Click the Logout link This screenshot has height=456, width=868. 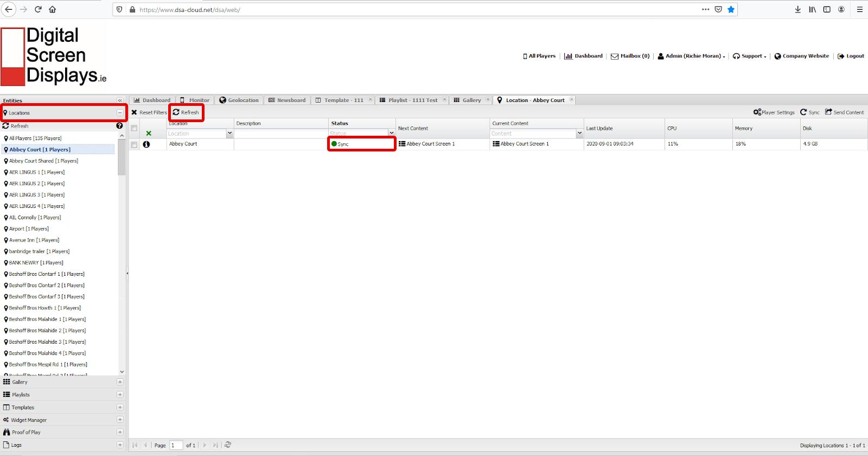851,56
